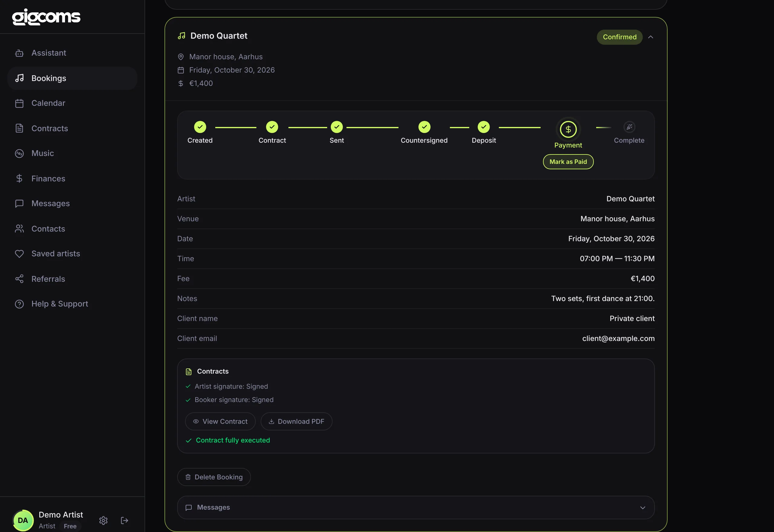The height and width of the screenshot is (532, 774).
Task: Delete this booking
Action: (214, 477)
